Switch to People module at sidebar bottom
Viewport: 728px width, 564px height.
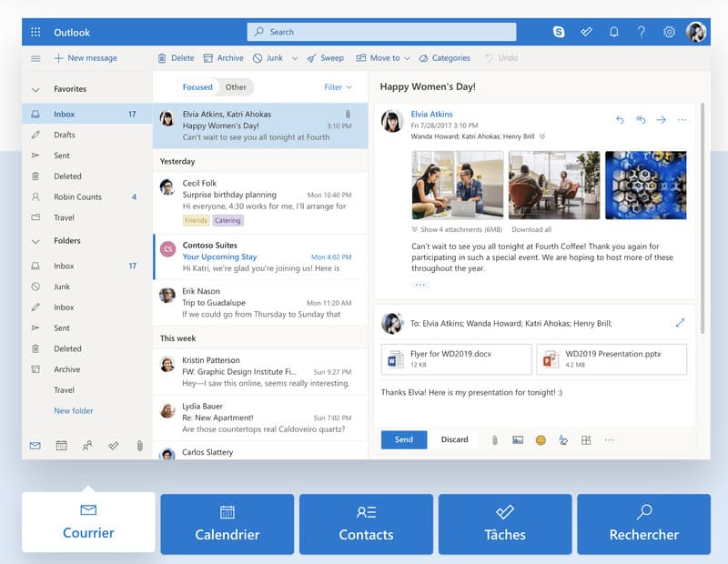point(87,446)
